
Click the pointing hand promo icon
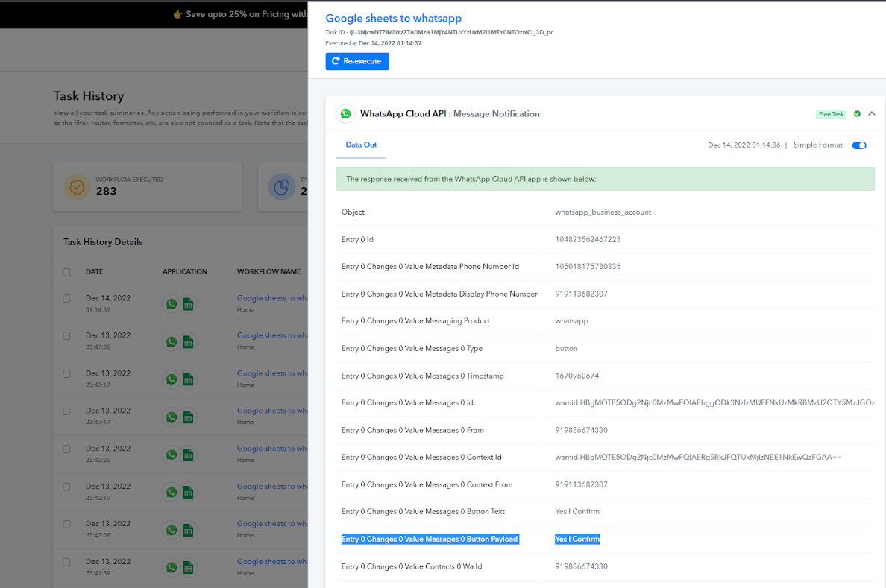pyautogui.click(x=178, y=14)
